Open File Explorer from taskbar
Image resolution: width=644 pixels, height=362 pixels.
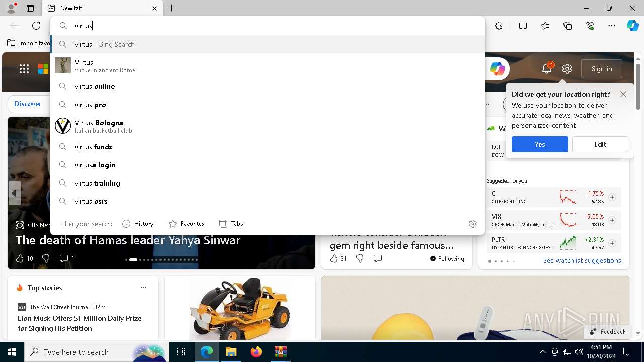tap(231, 352)
